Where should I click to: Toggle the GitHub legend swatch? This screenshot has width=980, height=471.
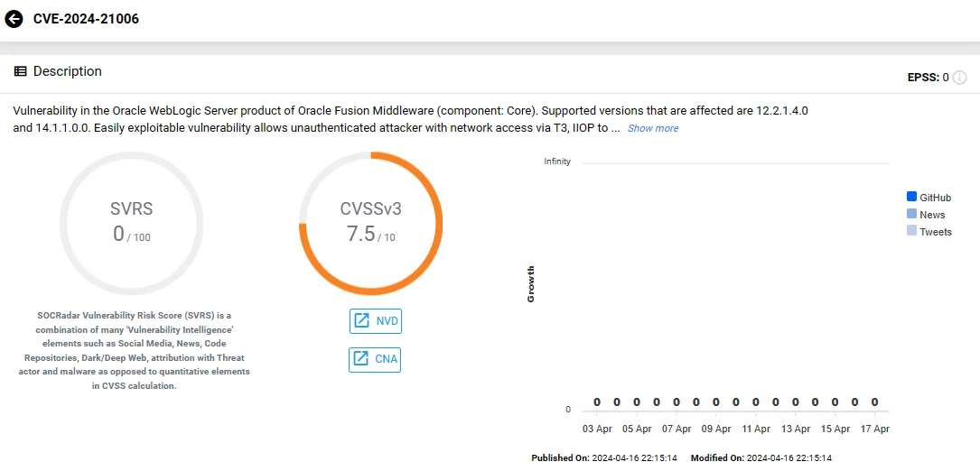click(911, 197)
